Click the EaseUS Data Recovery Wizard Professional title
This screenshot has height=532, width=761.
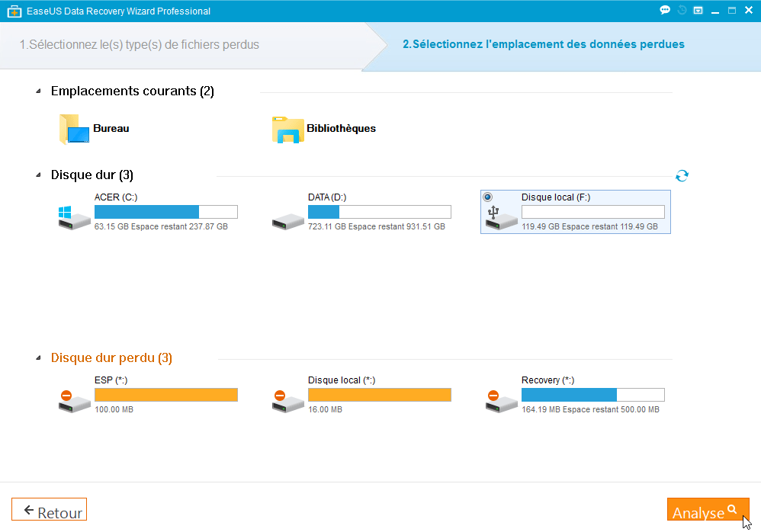coord(118,11)
